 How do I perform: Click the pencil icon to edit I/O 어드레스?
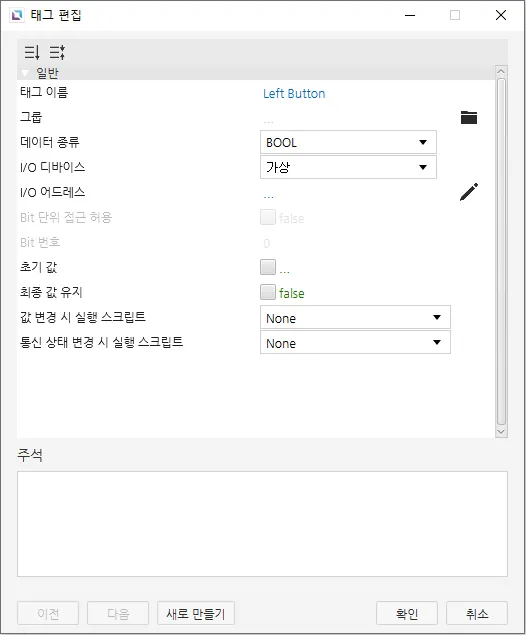pos(469,192)
